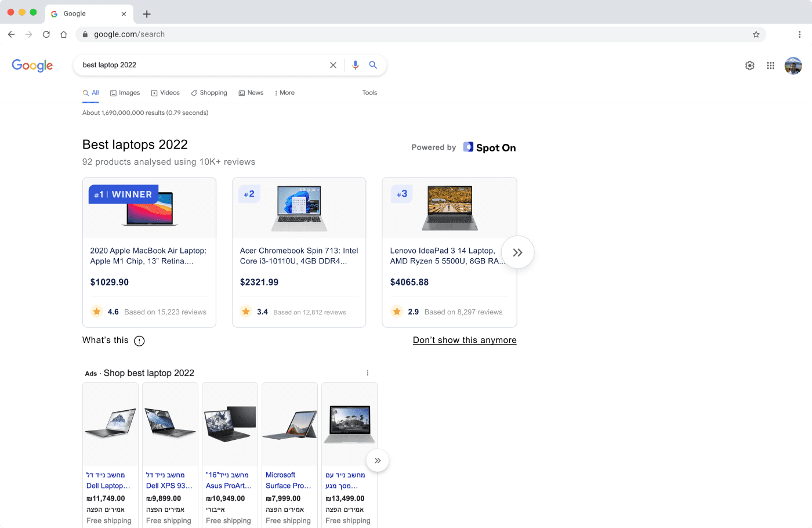
Task: Select the All results tab
Action: (x=90, y=93)
